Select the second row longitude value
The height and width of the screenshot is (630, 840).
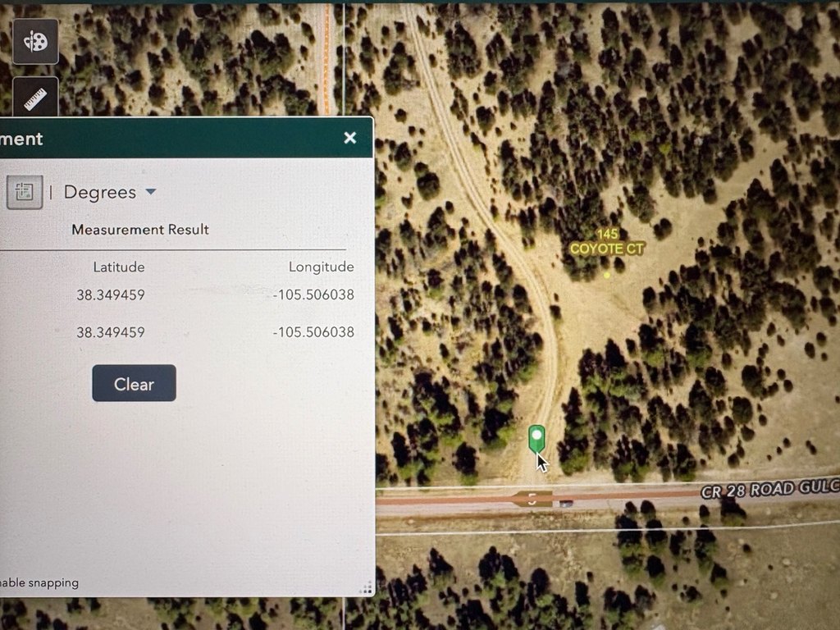point(313,332)
